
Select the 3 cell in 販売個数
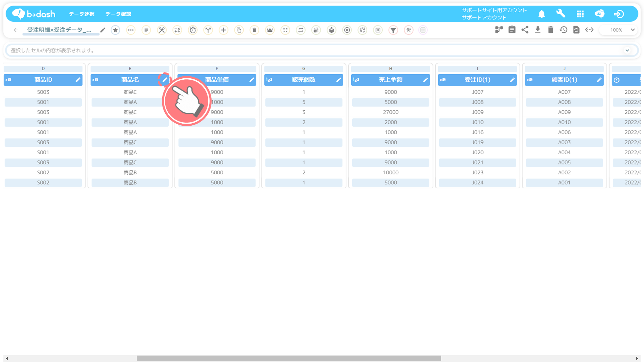click(304, 112)
